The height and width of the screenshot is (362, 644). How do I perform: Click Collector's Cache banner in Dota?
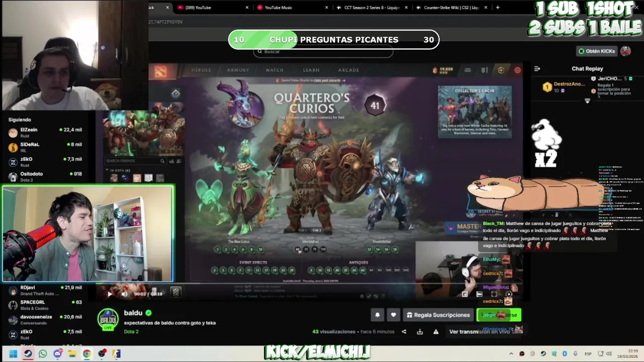474,112
